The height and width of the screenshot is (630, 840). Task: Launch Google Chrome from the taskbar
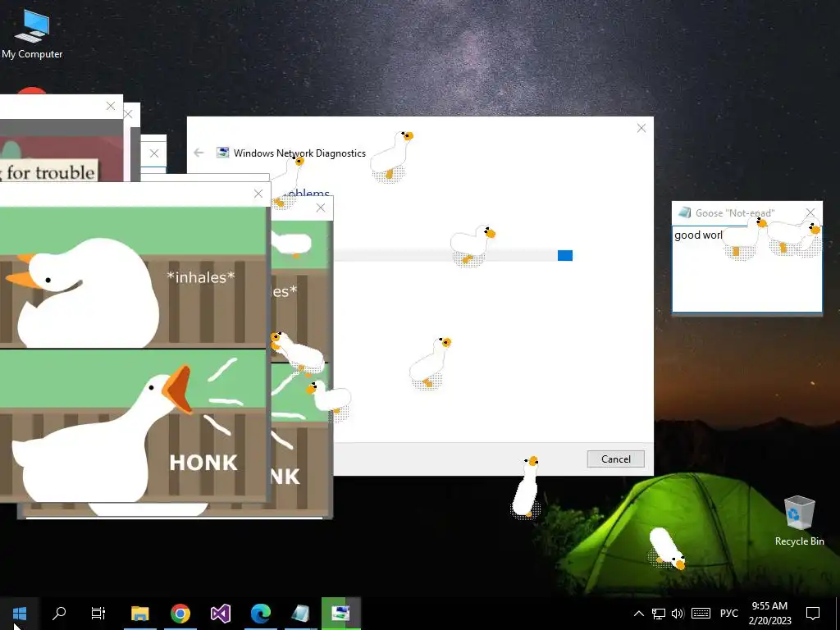180,614
